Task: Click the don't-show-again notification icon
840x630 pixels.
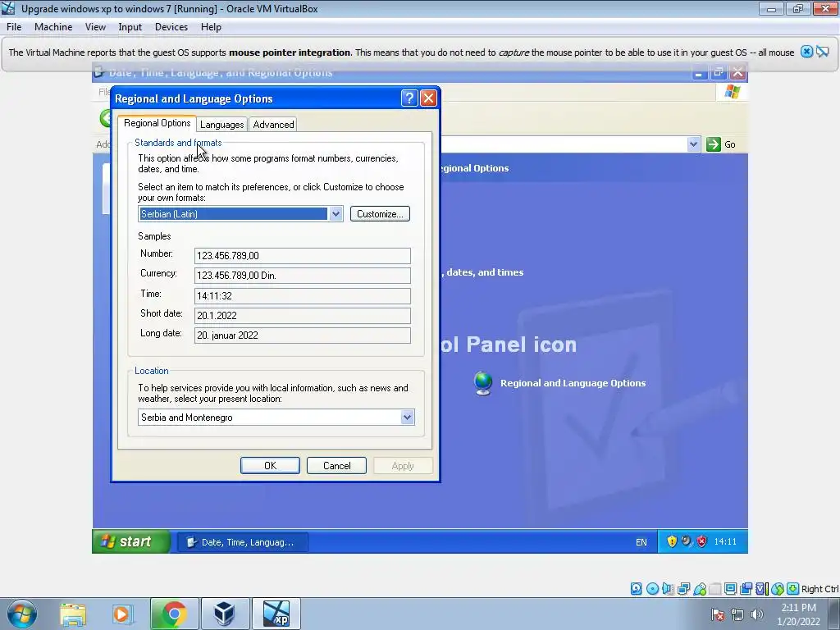Action: click(822, 52)
